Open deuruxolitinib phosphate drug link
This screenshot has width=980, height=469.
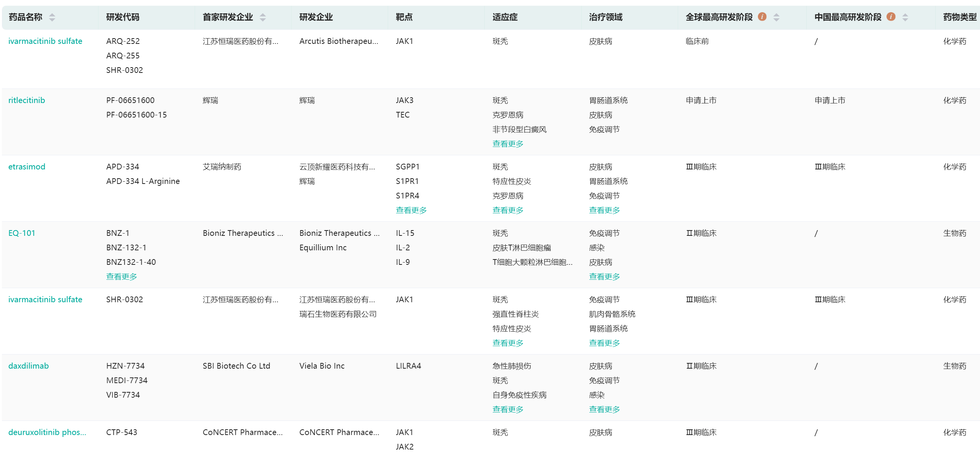click(x=47, y=432)
